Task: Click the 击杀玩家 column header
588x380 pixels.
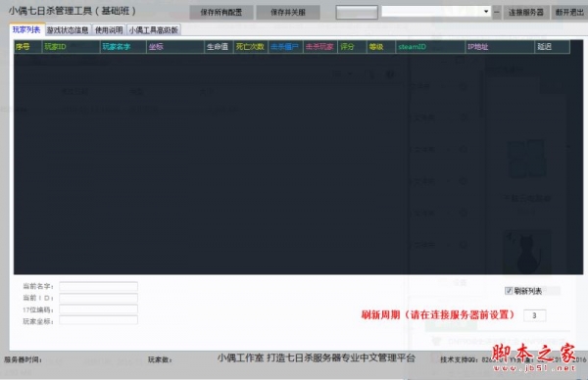Action: (320, 47)
